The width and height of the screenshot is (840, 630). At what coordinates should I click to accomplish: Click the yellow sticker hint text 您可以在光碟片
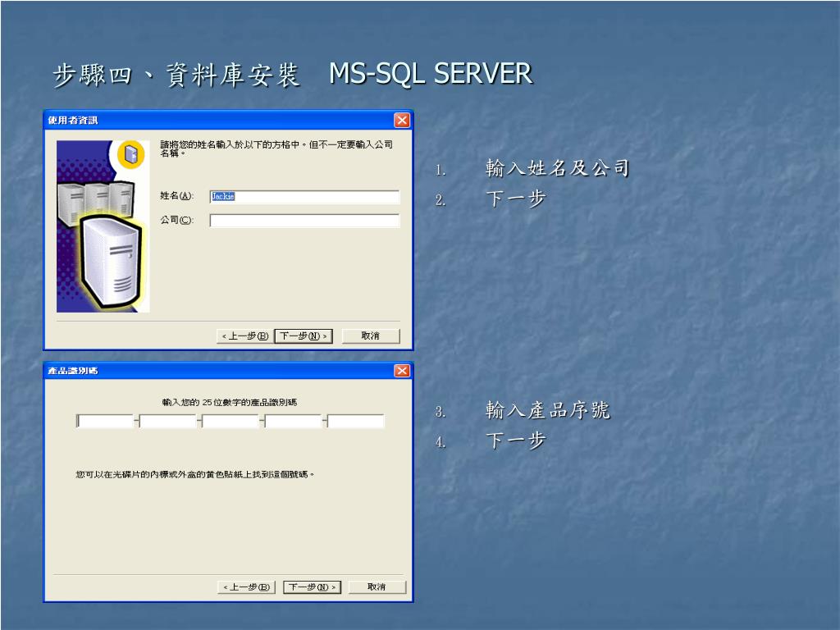point(195,475)
